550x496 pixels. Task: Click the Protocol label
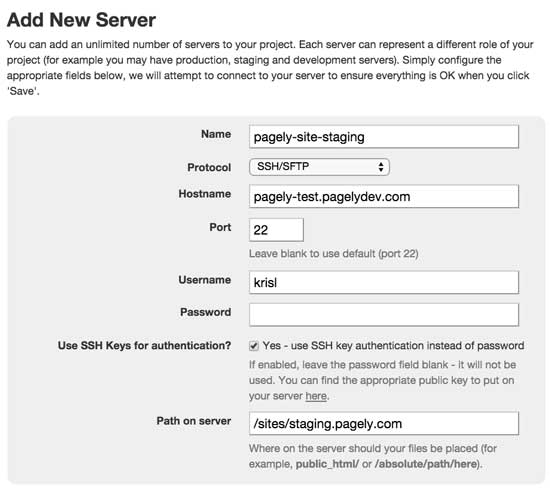[x=209, y=167]
